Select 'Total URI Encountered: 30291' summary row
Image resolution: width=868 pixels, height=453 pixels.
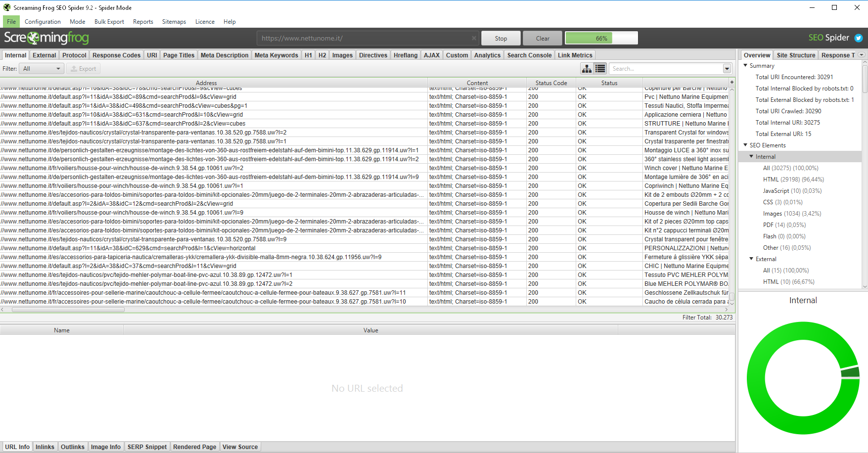794,77
